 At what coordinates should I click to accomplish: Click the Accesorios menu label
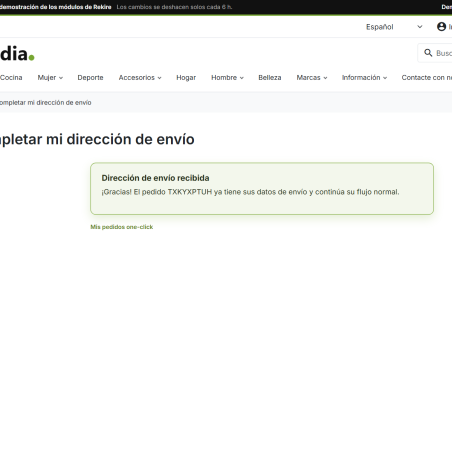tap(137, 77)
